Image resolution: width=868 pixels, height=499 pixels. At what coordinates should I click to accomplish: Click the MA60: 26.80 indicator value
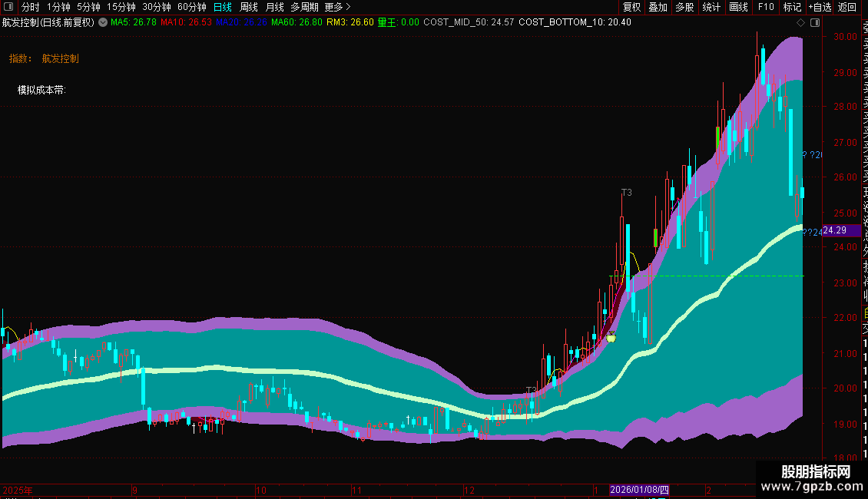297,22
